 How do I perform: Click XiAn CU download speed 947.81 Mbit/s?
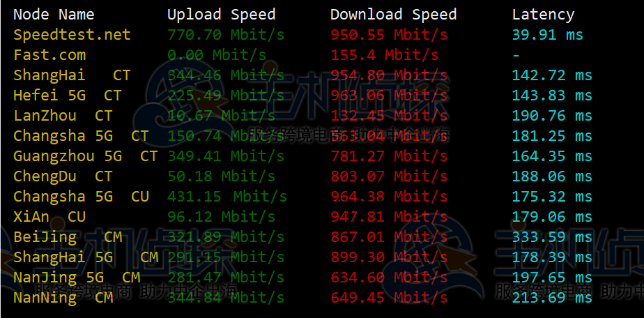(389, 217)
